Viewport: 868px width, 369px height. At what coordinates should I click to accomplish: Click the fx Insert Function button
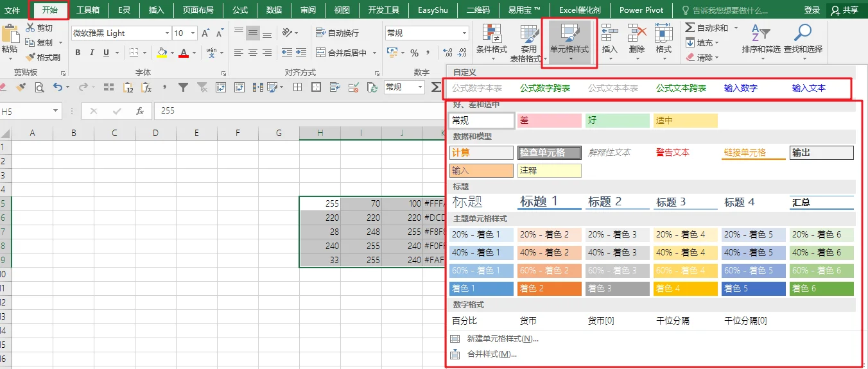coord(140,111)
